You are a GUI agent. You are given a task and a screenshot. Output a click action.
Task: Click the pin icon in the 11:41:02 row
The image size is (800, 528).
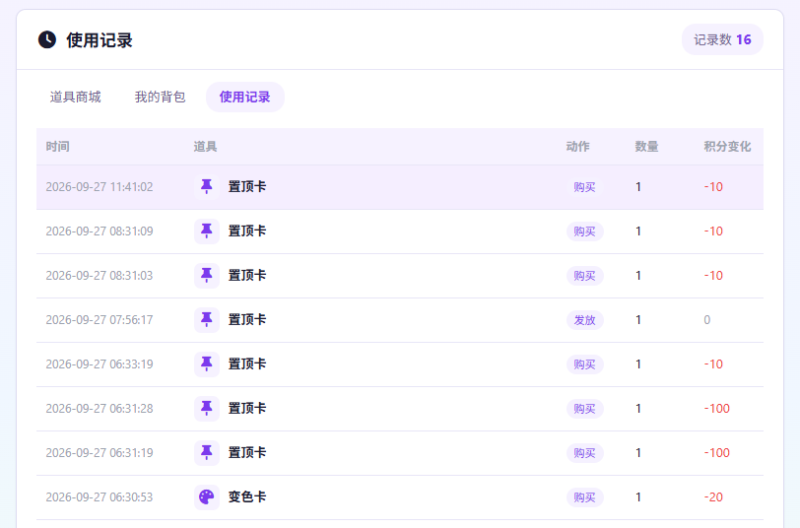click(207, 187)
